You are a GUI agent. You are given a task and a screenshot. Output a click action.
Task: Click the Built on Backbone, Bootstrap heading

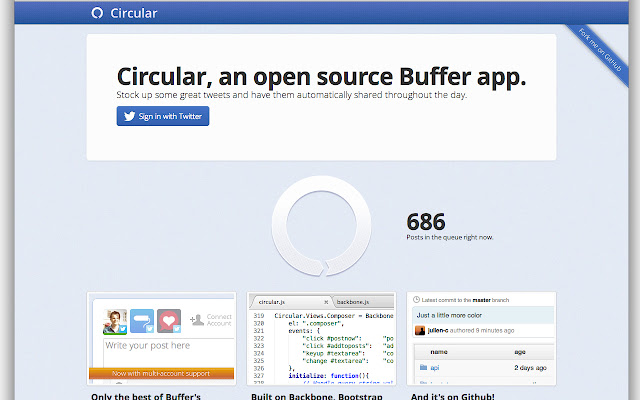pyautogui.click(x=317, y=397)
